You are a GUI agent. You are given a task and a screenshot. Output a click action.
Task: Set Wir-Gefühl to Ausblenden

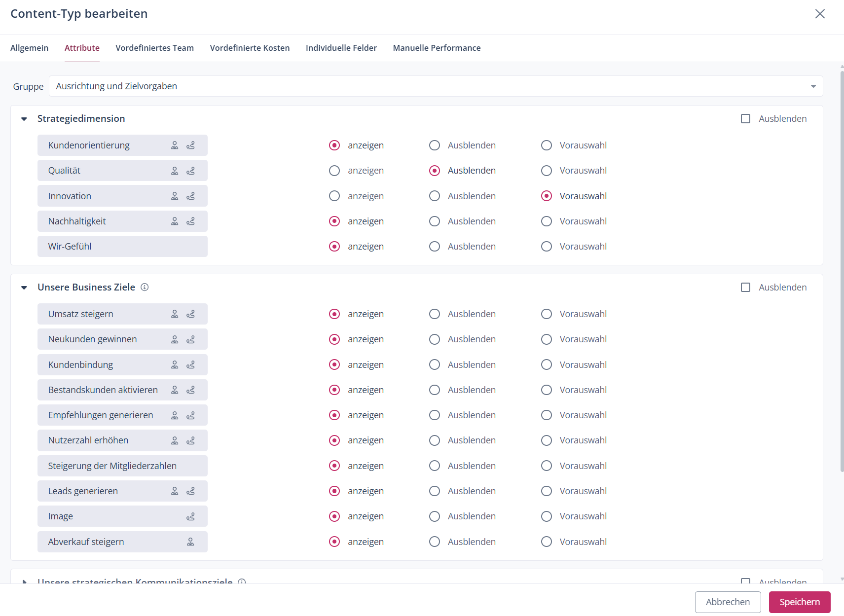click(x=434, y=247)
